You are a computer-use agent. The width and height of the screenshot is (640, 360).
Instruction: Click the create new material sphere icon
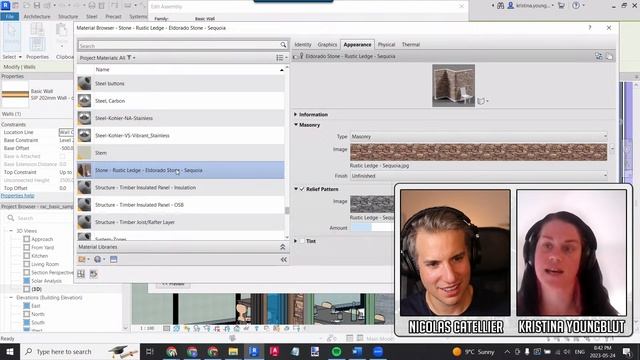(99, 260)
